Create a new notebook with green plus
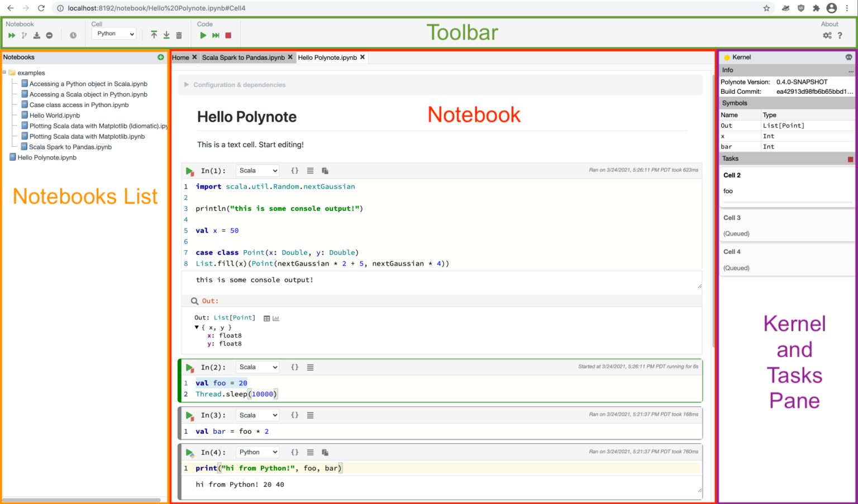This screenshot has width=858, height=504. click(x=160, y=57)
